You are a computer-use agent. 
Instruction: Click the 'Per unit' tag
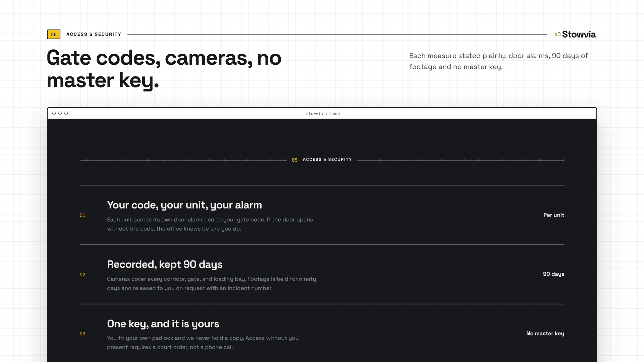coord(554,215)
